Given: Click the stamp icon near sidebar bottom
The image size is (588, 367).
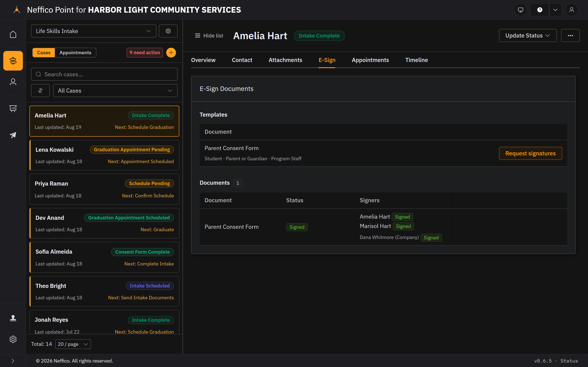Looking at the screenshot, I should [x=13, y=318].
